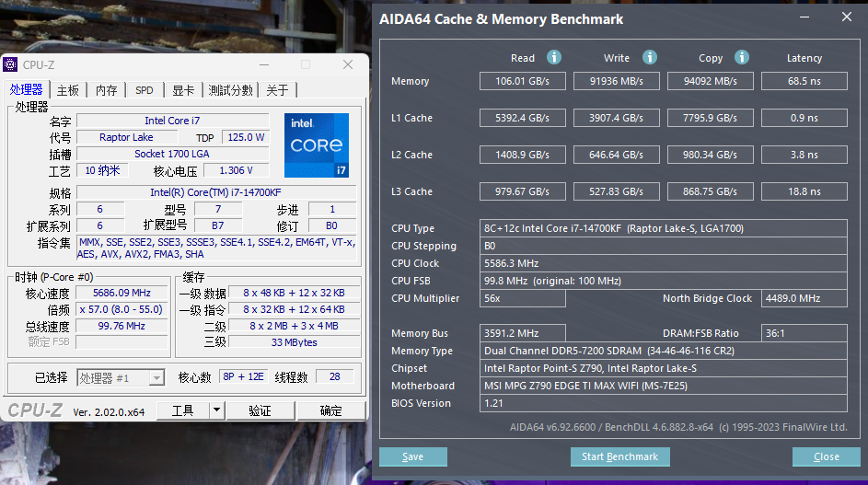
Task: Click the Memory Latency 68.5 ns cell
Action: tap(804, 81)
